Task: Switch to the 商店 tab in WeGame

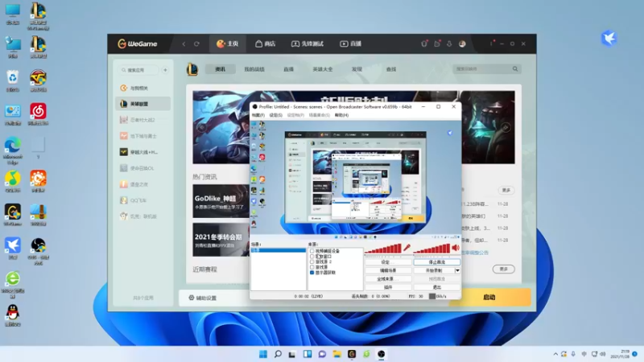Action: (x=265, y=43)
